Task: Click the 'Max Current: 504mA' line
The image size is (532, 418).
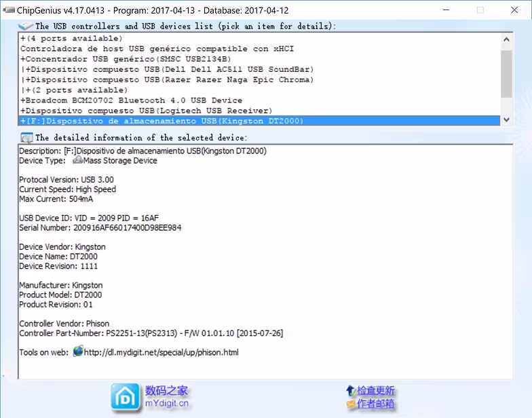Action: pyautogui.click(x=56, y=199)
